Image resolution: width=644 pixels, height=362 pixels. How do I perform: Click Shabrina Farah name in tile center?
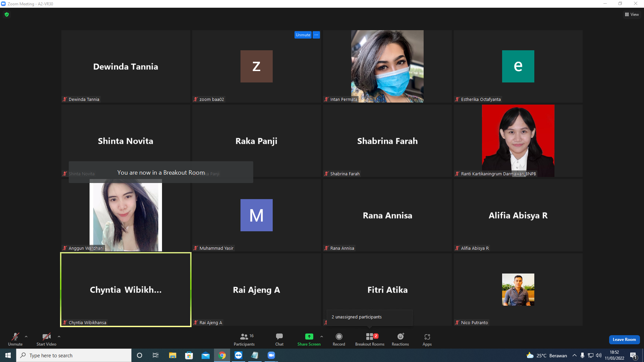point(387,141)
